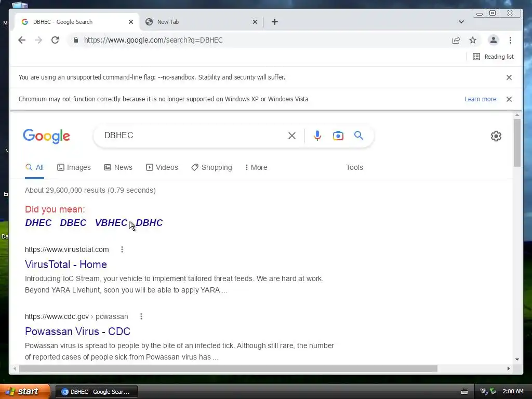Select DBHEC taskbar button
The width and height of the screenshot is (532, 399).
tap(96, 392)
